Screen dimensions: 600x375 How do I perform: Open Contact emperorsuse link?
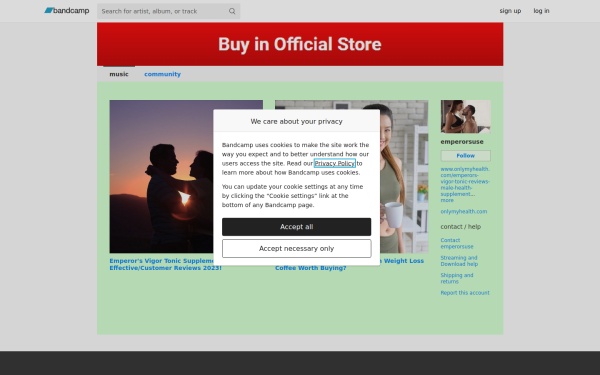457,243
